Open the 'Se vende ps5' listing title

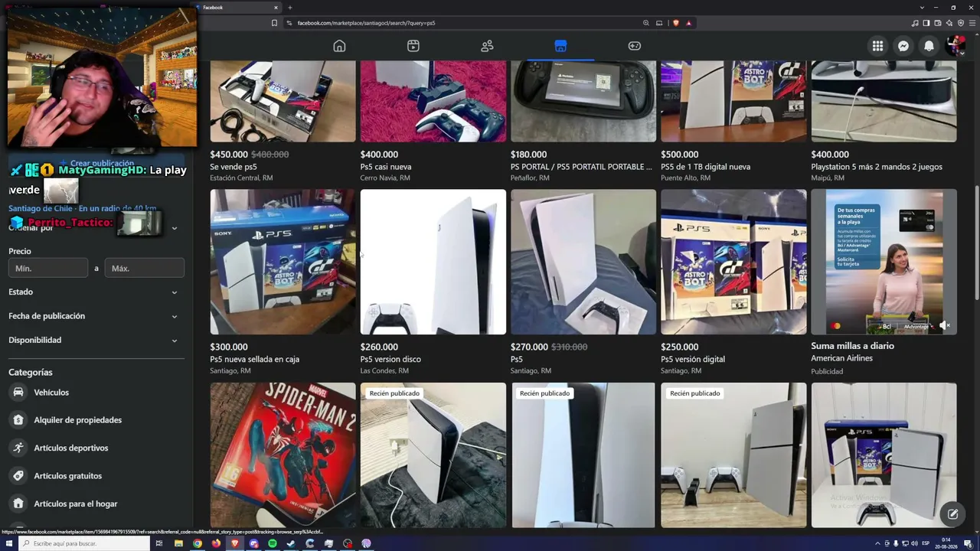tap(234, 167)
